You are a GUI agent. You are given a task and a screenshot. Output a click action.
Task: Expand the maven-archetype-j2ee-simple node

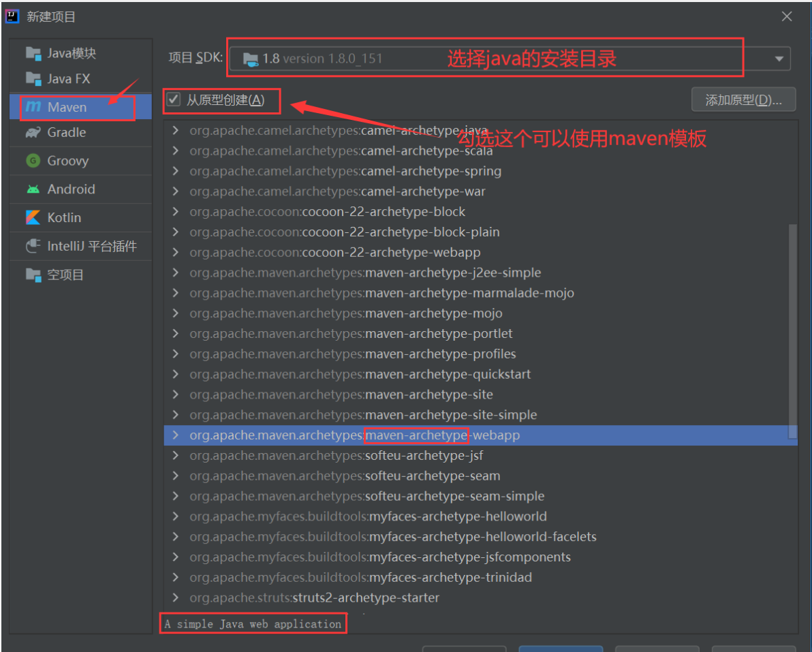coord(176,273)
